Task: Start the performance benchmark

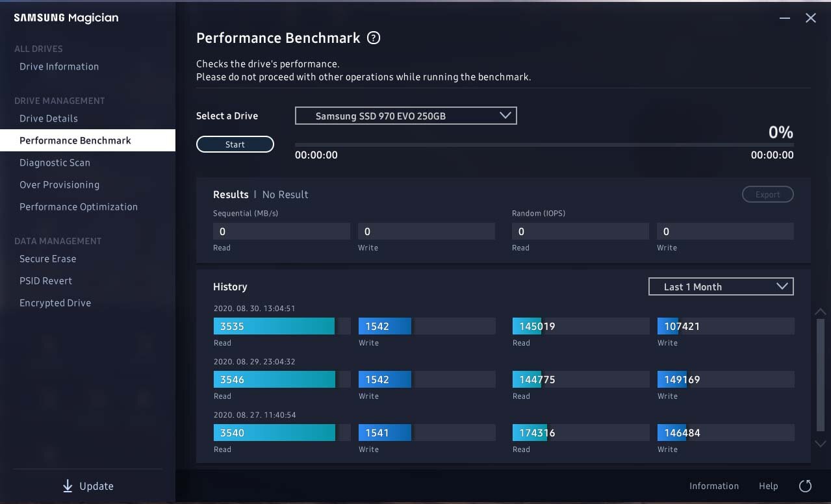Action: (235, 144)
